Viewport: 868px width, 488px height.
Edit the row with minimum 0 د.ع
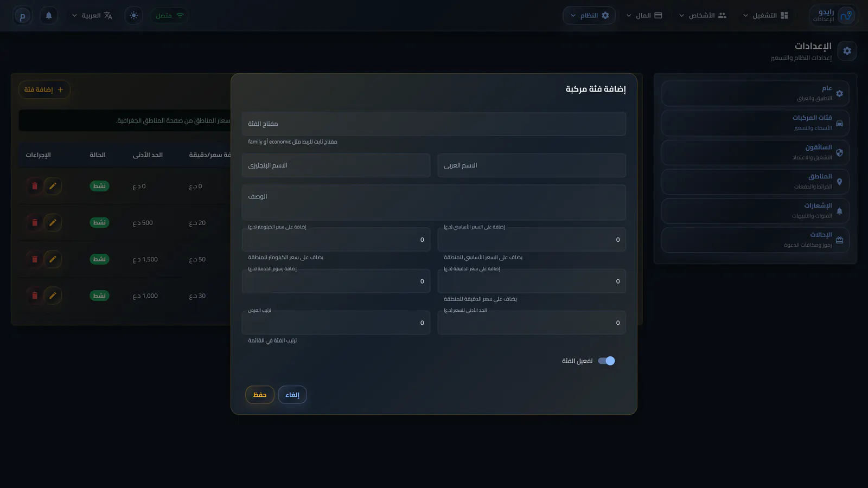[x=53, y=186]
